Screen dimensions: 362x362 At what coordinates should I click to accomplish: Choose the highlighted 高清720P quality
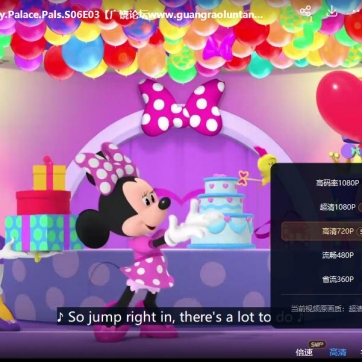322,231
